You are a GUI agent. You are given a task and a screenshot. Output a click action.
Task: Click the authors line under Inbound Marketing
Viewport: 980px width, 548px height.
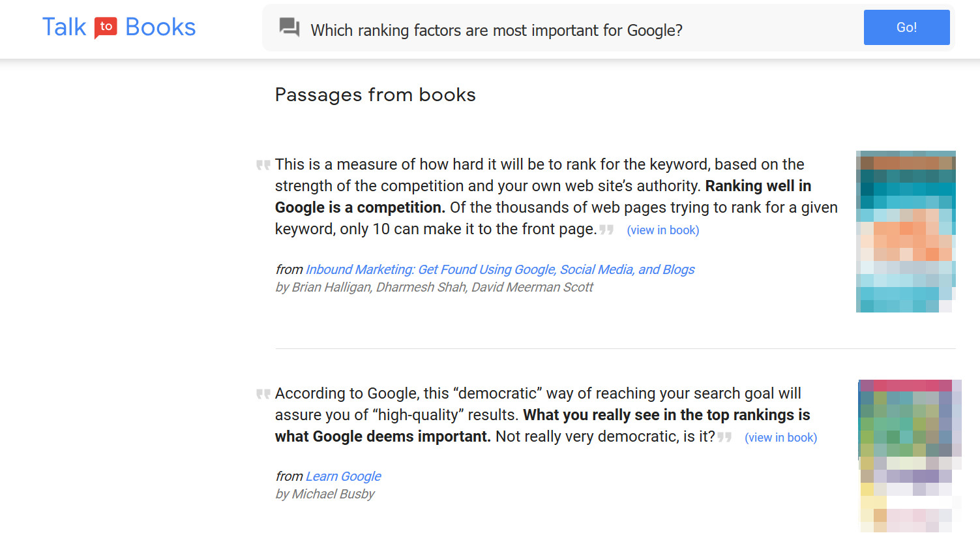coord(434,287)
